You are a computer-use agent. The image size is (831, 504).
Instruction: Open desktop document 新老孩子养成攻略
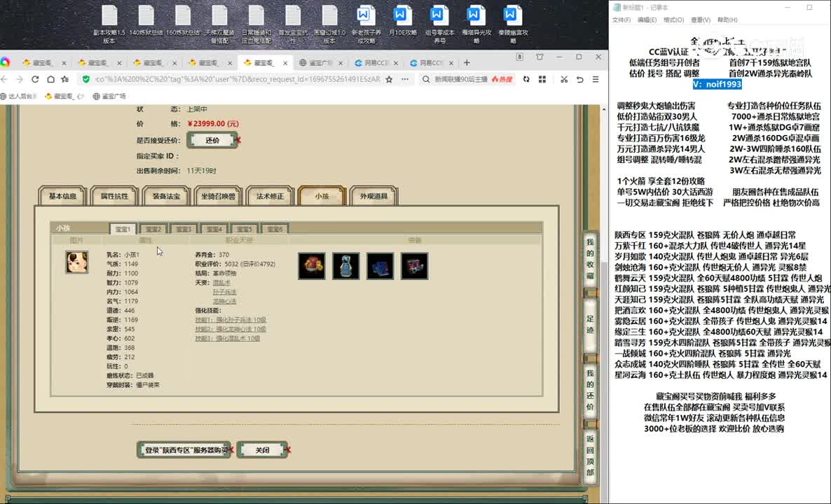[366, 24]
